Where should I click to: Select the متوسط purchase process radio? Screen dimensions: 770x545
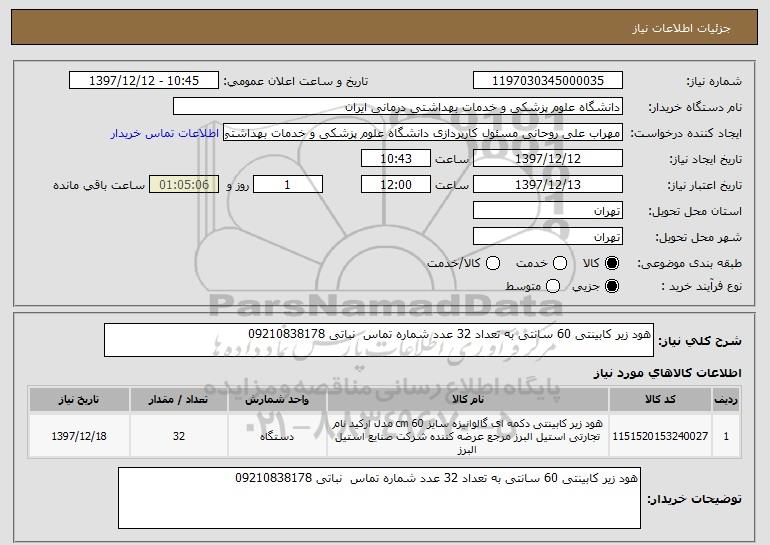point(553,286)
